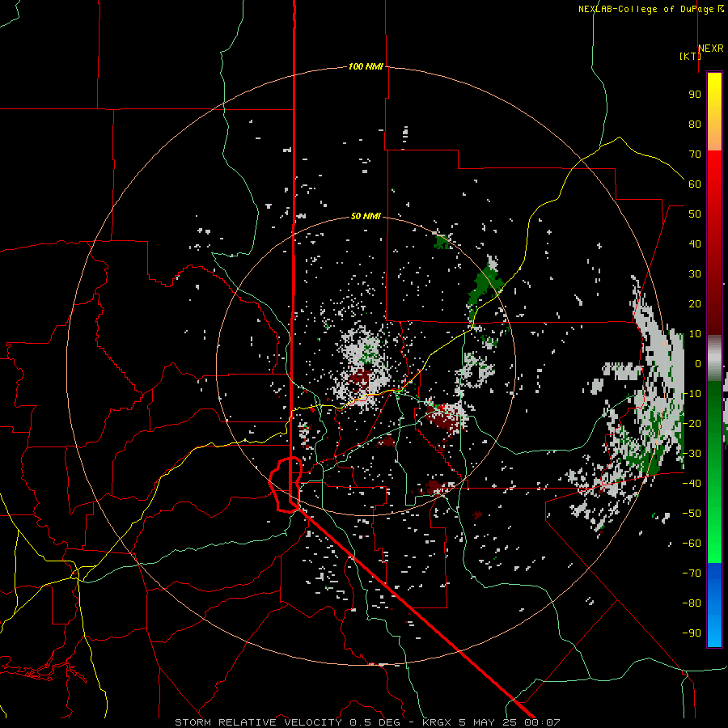
Task: Select the positive 30 knot legend value
Action: coord(695,274)
